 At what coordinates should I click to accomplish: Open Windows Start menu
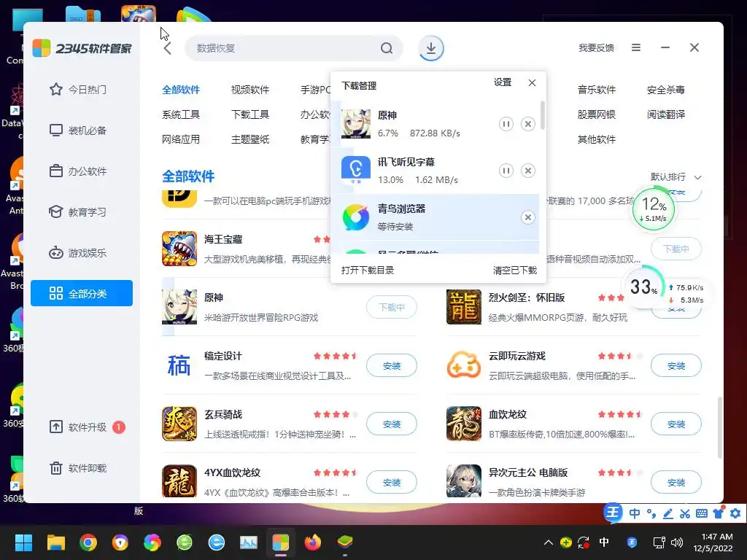(23, 542)
